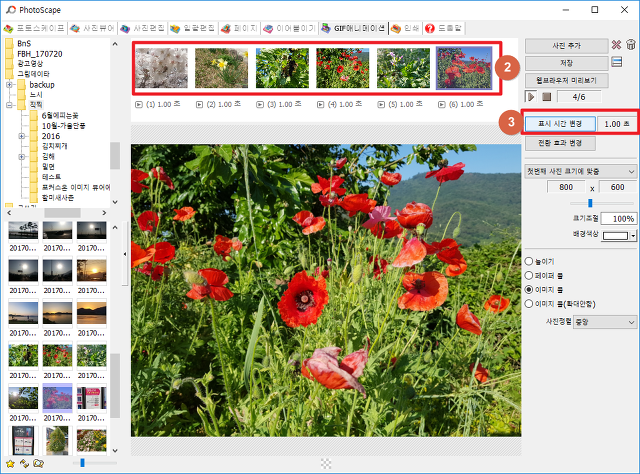Click play icon beside (6) 1.00 초
The image size is (640, 474).
click(442, 105)
